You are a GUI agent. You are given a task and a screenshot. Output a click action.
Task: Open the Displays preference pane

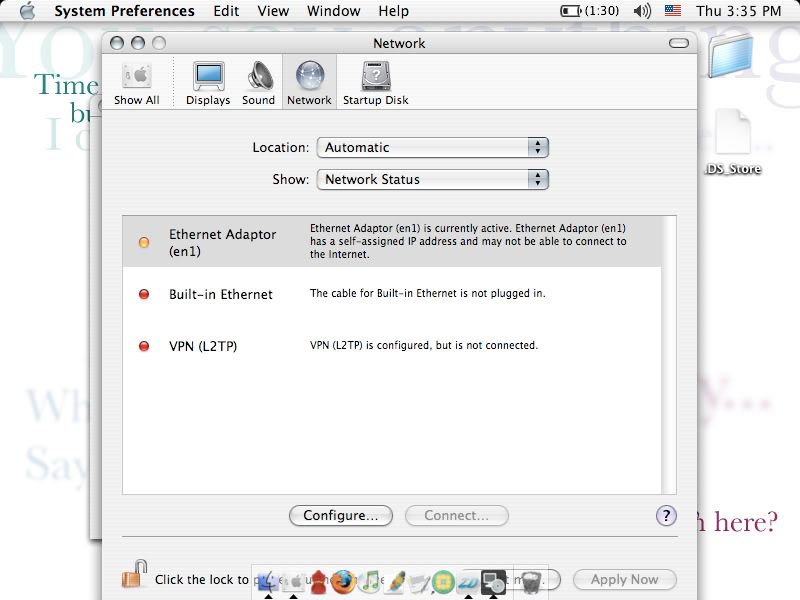(x=208, y=83)
